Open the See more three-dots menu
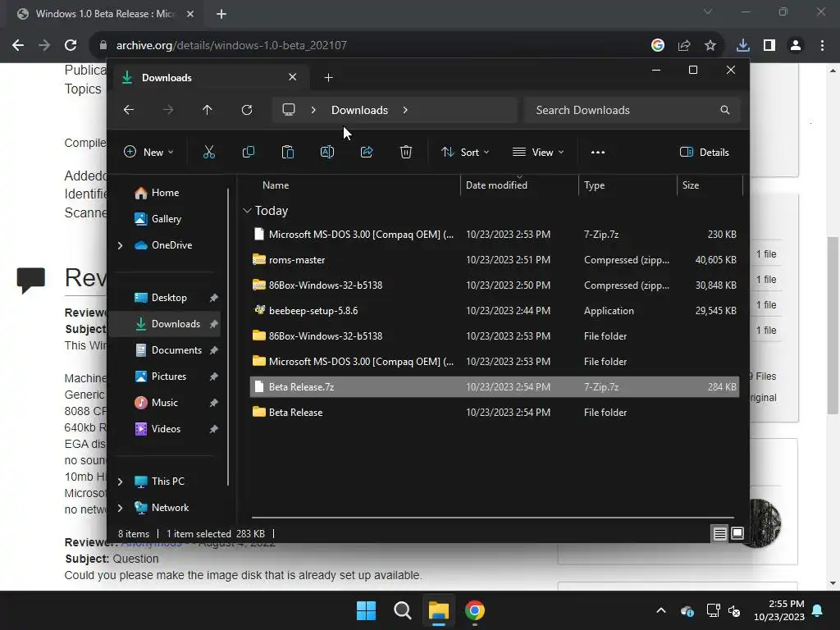The image size is (840, 630). coord(598,152)
